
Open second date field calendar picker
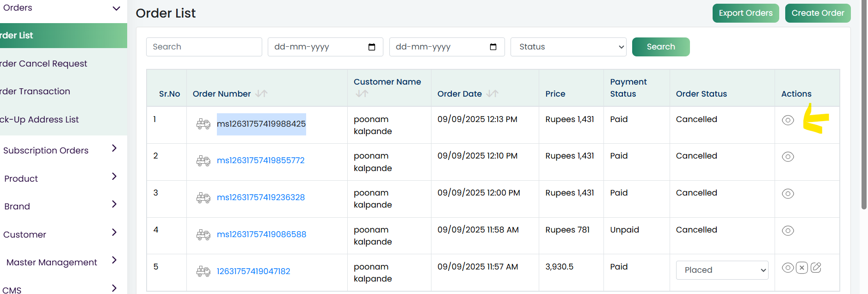point(493,47)
